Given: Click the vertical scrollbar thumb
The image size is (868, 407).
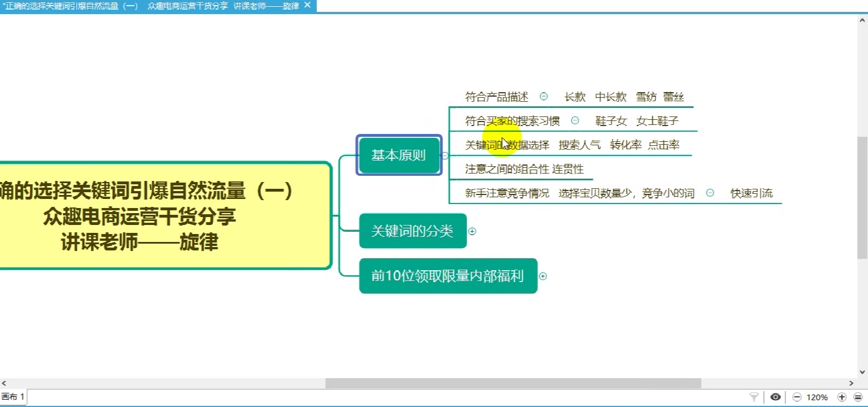Looking at the screenshot, I should (863, 197).
